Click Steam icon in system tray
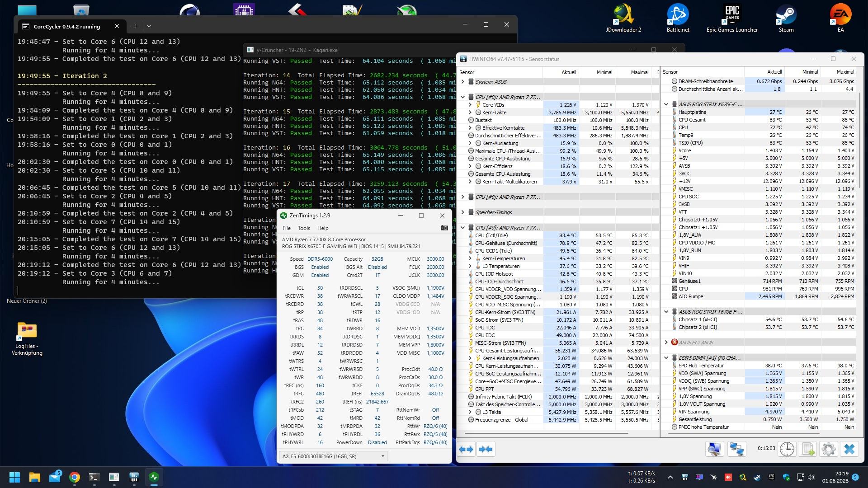868x488 pixels. click(x=757, y=477)
